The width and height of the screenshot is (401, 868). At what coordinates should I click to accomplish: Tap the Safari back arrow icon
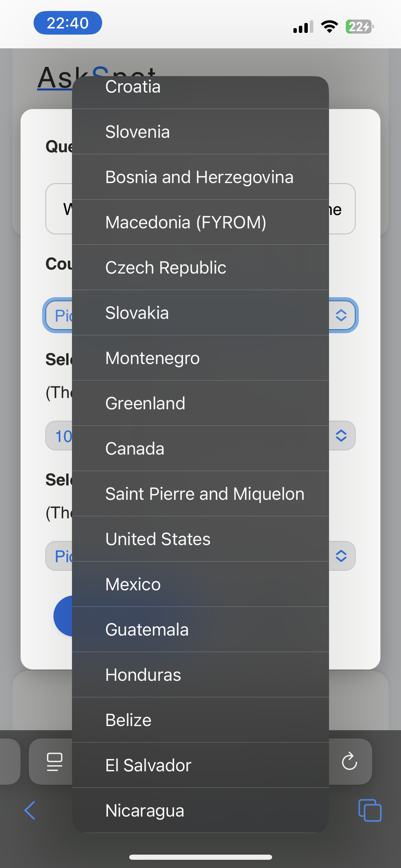click(30, 810)
